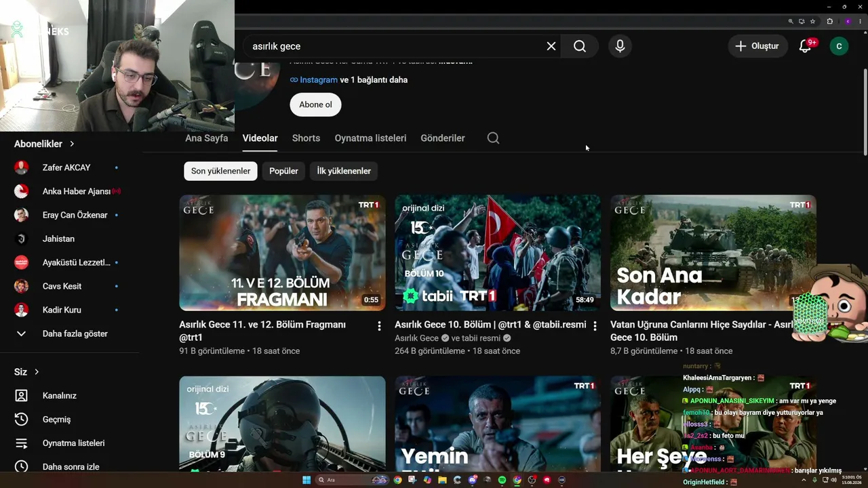The image size is (868, 488).
Task: Open the channel Oynatma listeleri tab
Action: 370,138
